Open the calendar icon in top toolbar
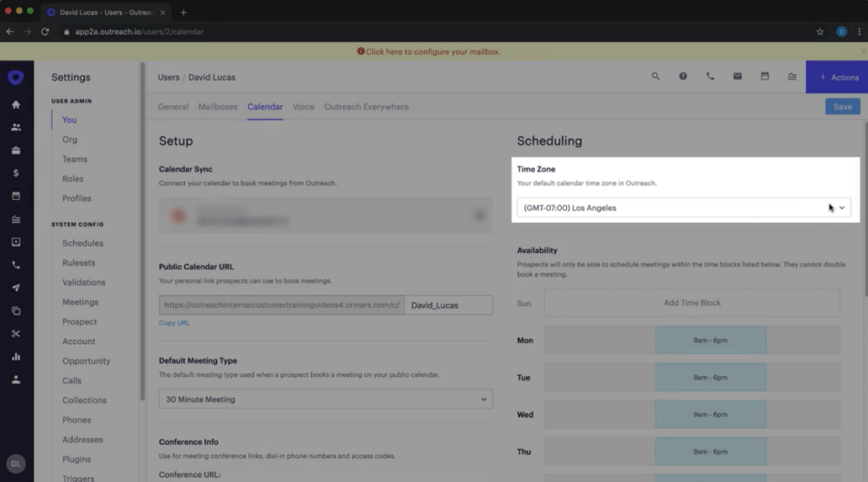The image size is (868, 482). 765,76
